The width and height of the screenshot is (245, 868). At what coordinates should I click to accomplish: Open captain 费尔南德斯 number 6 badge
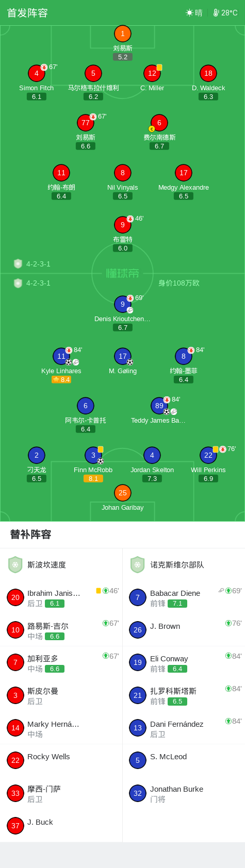[x=159, y=123]
